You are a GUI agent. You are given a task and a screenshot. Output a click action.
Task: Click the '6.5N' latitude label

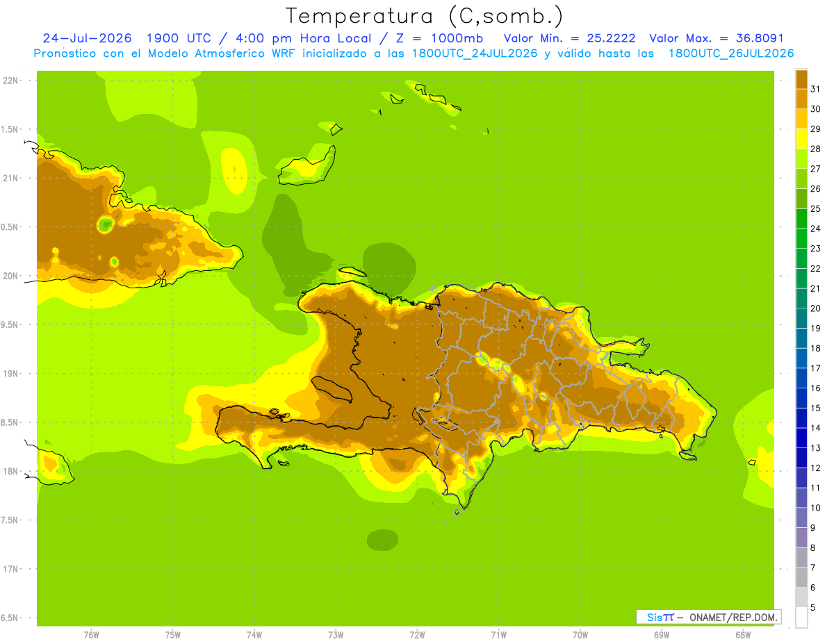10,618
